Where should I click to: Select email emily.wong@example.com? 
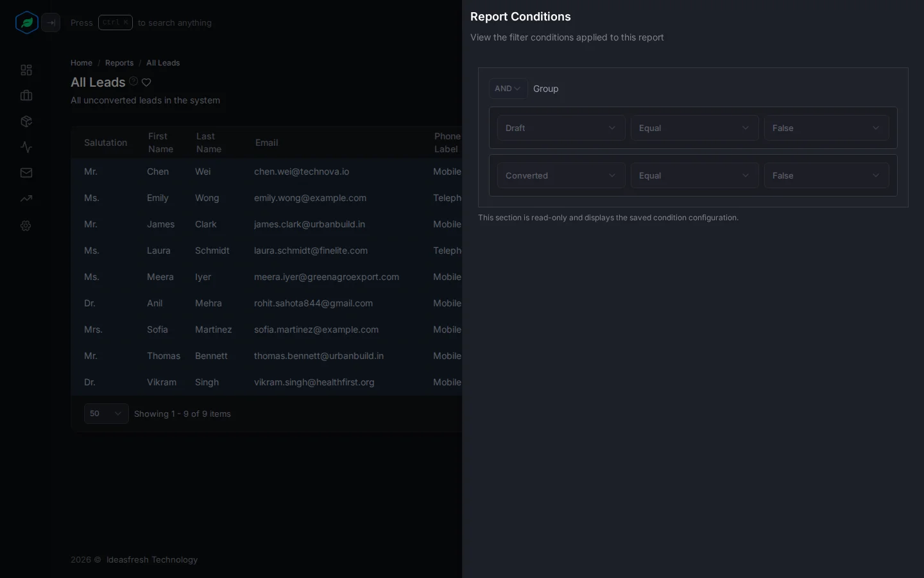(311, 198)
